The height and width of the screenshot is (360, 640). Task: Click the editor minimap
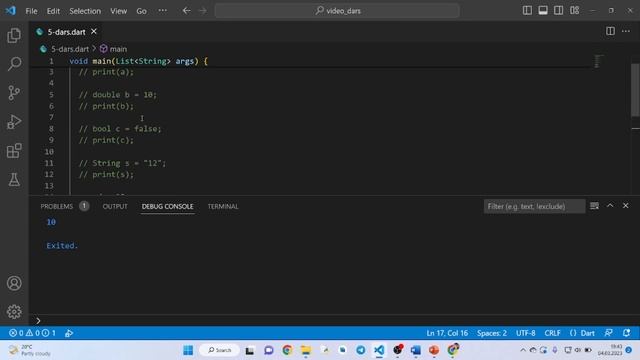tap(598, 61)
